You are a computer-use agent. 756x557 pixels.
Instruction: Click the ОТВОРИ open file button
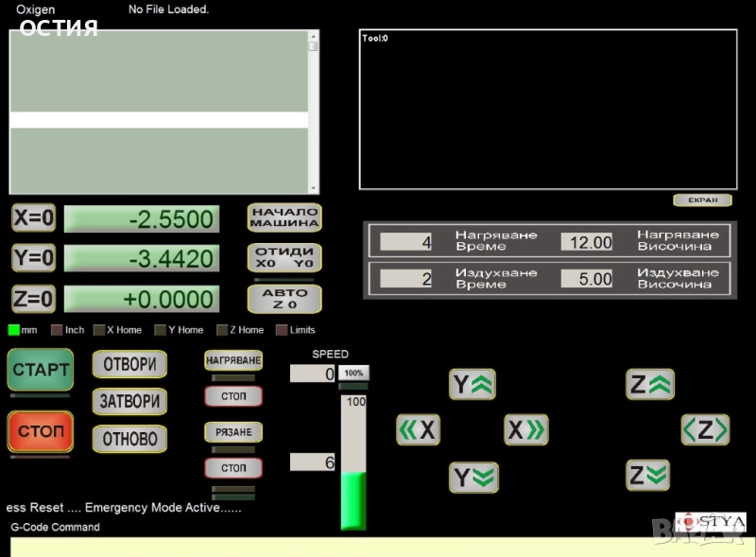click(129, 364)
